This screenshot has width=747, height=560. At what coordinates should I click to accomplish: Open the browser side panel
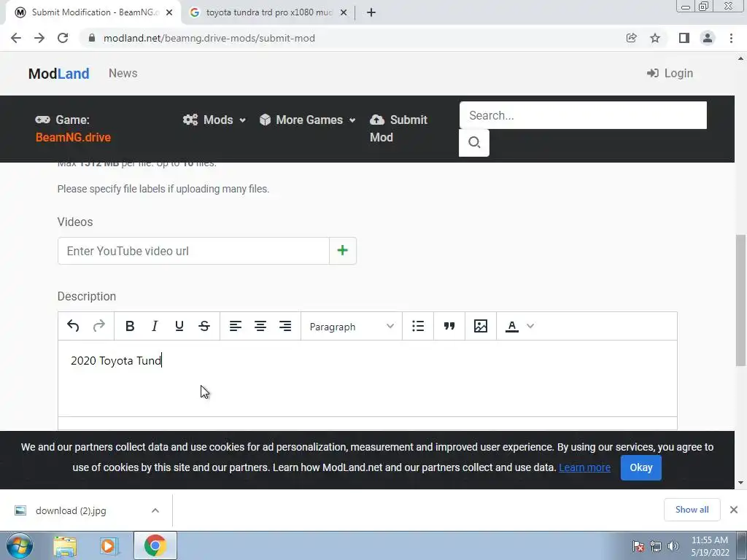pyautogui.click(x=684, y=38)
